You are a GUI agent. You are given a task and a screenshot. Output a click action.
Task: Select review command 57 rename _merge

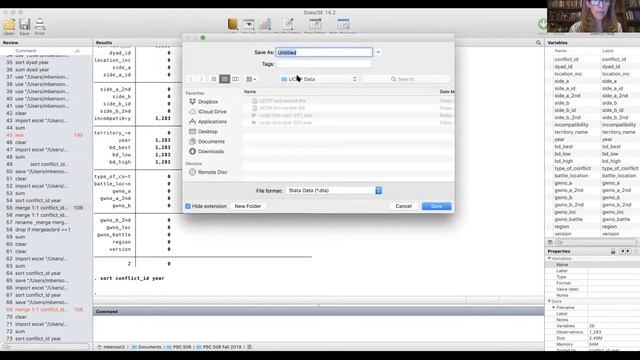[46, 222]
